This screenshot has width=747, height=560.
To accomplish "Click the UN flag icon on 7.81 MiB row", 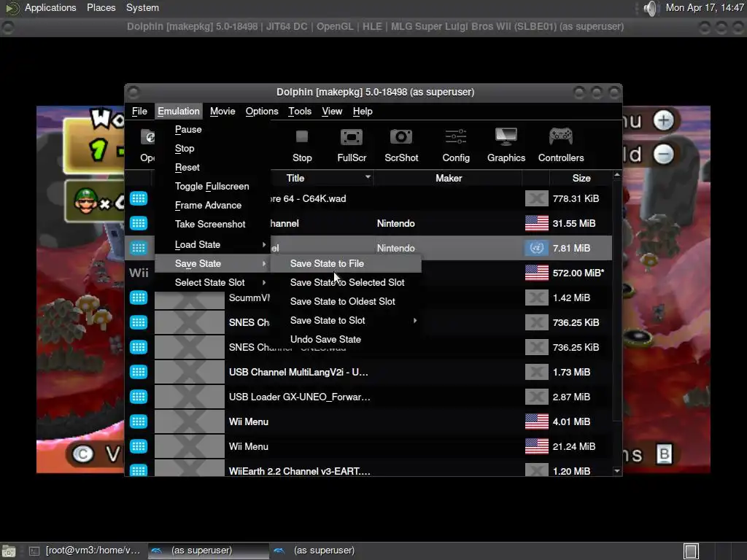I will (x=536, y=248).
